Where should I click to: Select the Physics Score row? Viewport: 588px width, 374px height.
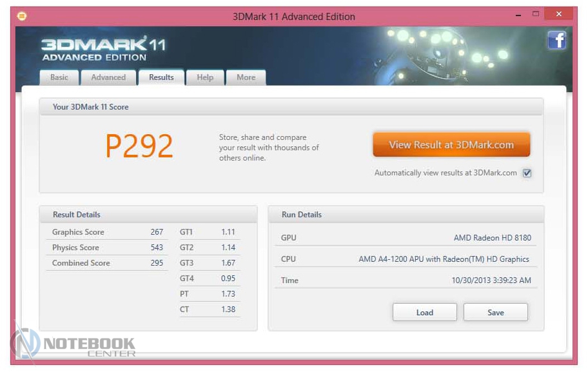click(107, 248)
